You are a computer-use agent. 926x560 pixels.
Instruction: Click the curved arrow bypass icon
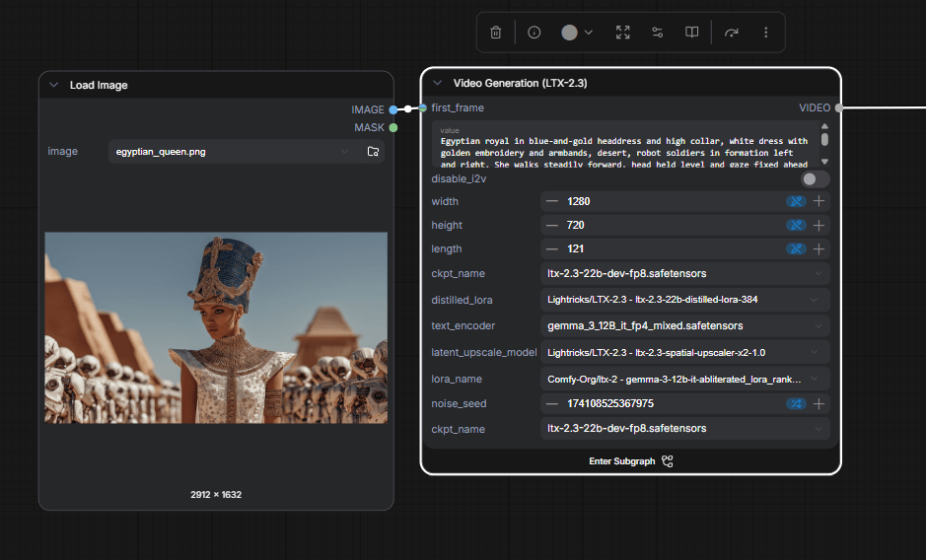(731, 33)
